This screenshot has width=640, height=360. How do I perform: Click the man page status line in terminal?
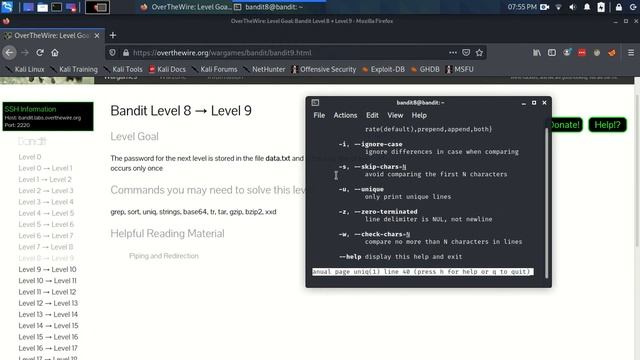click(x=422, y=271)
